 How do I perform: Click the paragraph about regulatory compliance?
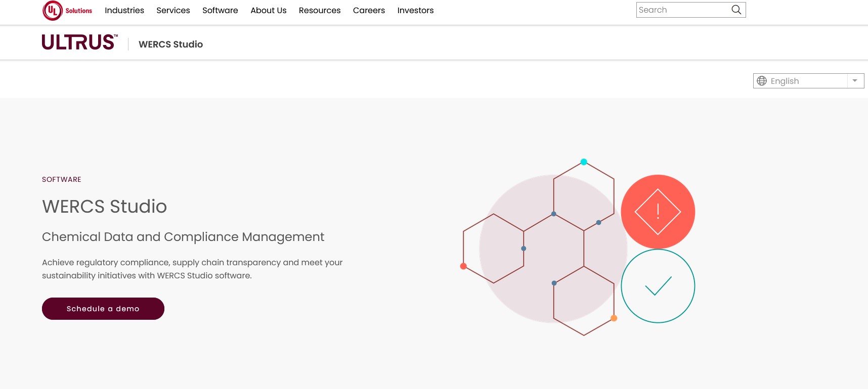(192, 269)
